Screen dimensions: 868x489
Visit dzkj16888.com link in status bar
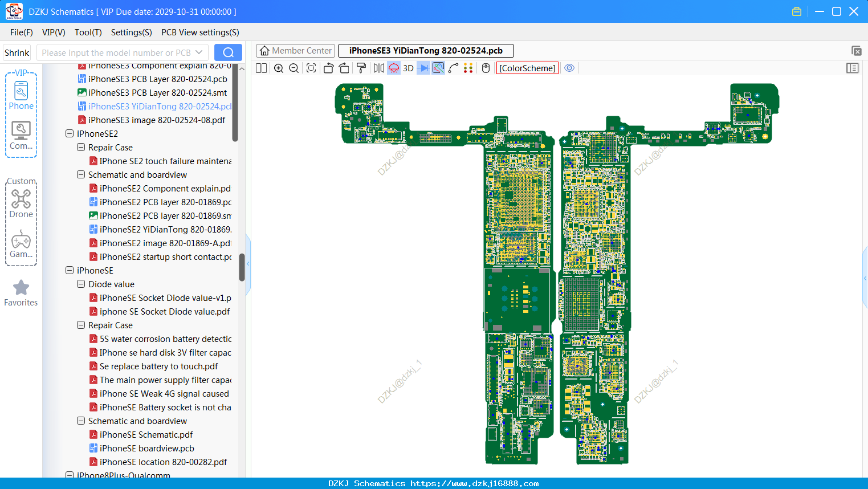[x=474, y=483]
